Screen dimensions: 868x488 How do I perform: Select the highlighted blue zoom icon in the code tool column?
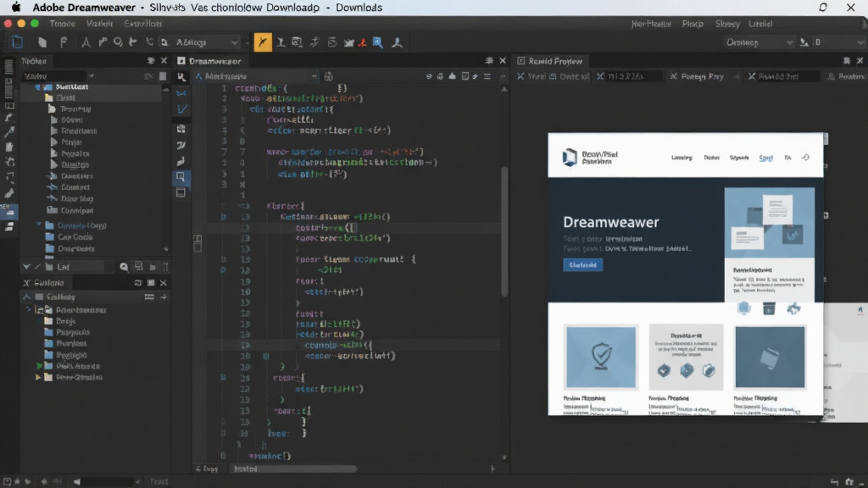(181, 177)
